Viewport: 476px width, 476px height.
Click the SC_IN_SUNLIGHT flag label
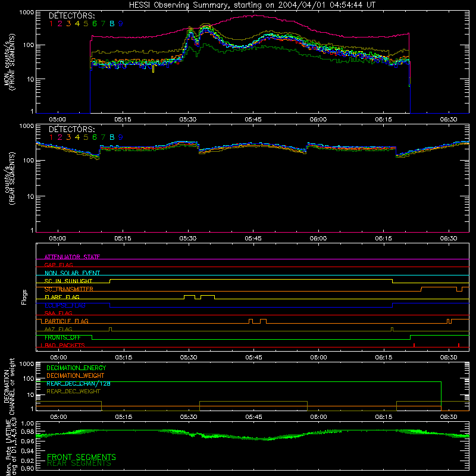[x=68, y=281]
